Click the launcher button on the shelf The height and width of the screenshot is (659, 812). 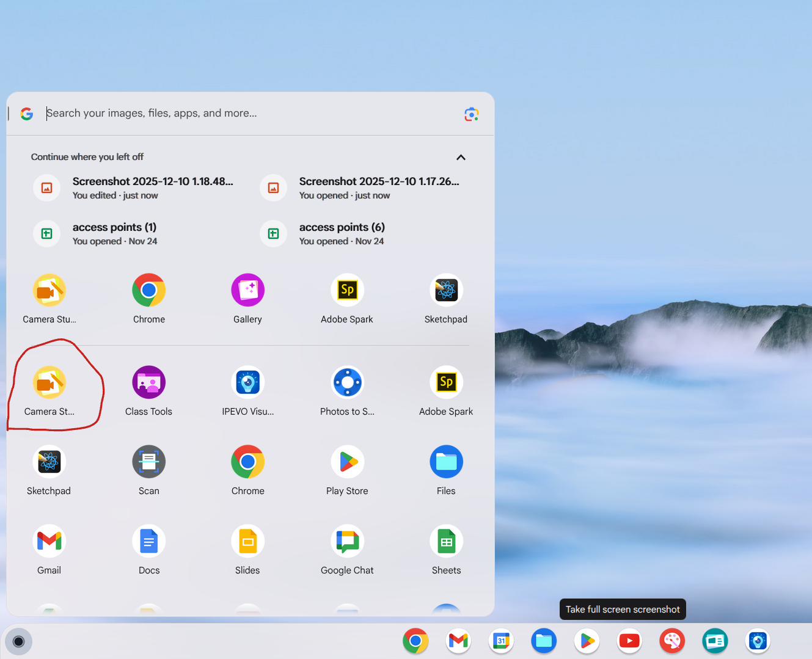pyautogui.click(x=18, y=641)
